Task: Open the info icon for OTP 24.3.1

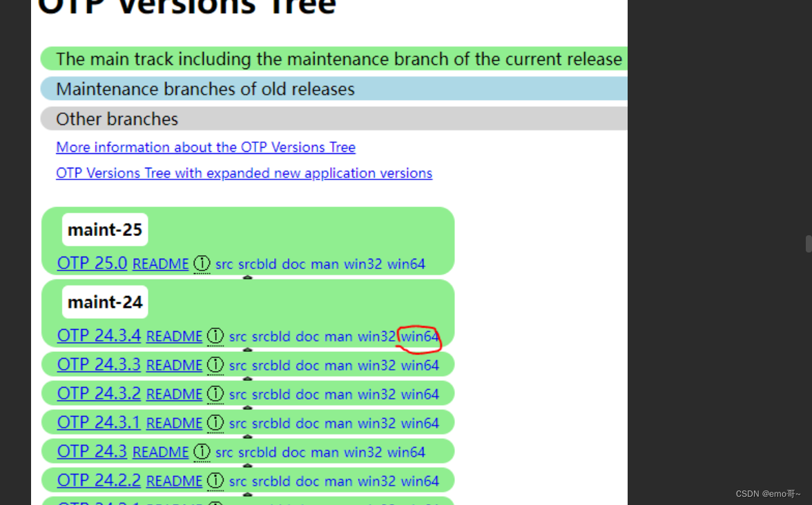Action: point(215,424)
